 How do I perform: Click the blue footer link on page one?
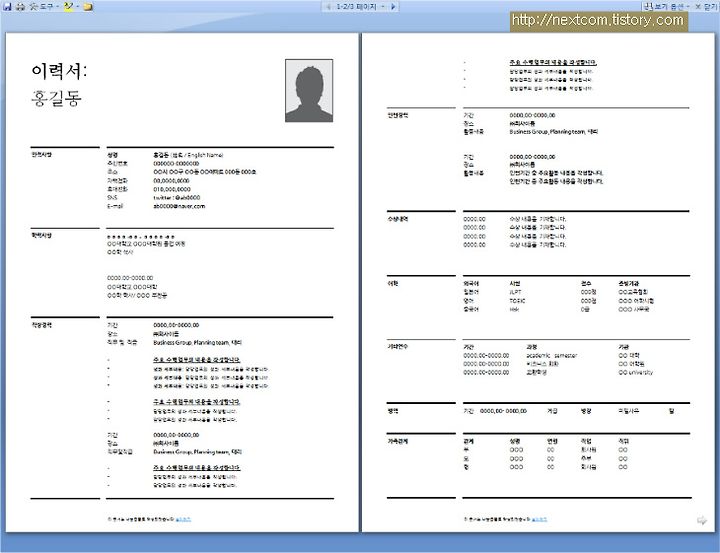click(183, 519)
